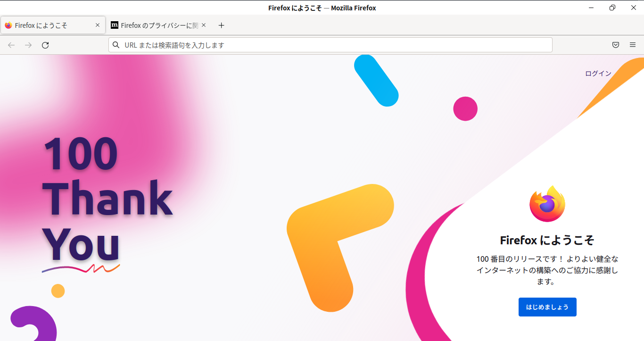Image resolution: width=644 pixels, height=341 pixels.
Task: Click the 'Firefox にようこそ' heading text
Action: tap(547, 241)
